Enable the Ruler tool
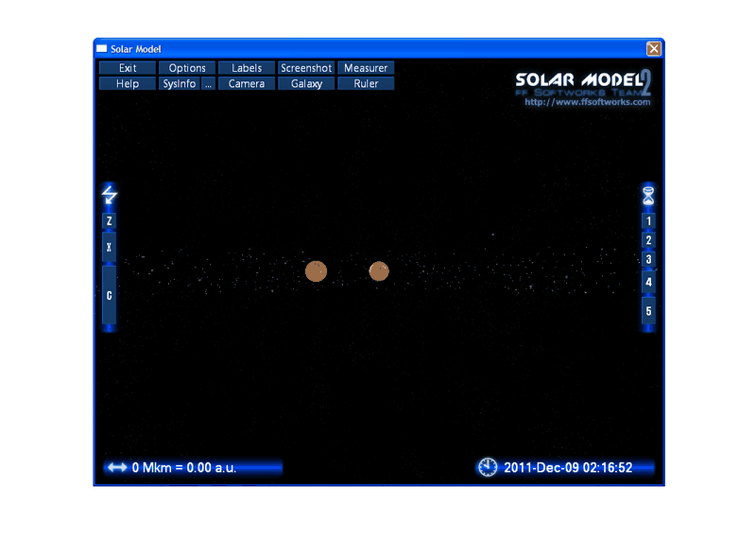 click(366, 83)
